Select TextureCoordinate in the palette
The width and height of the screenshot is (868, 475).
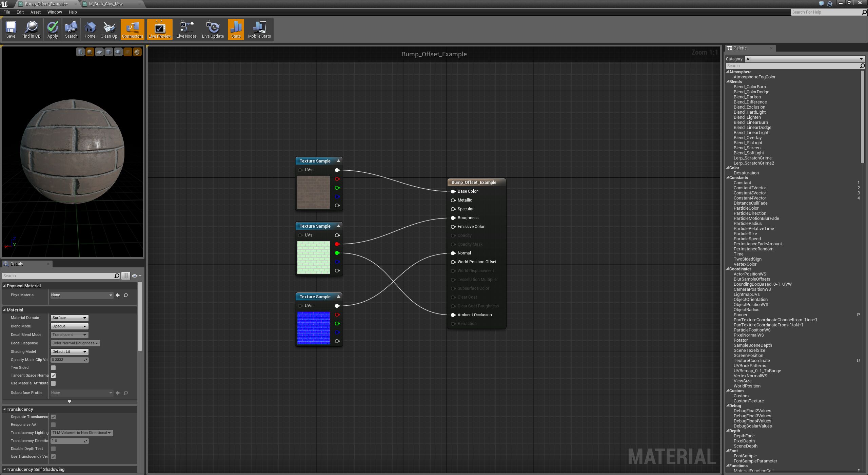(751, 361)
